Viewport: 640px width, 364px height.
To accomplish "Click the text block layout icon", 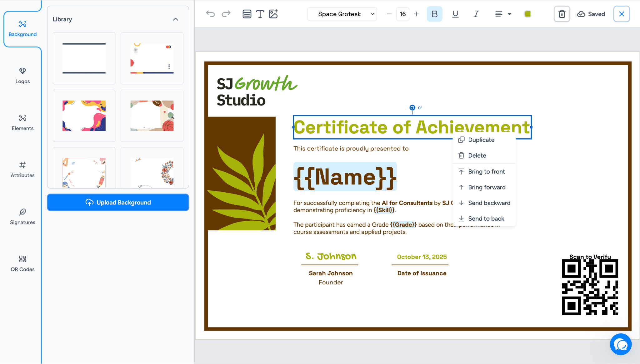I will pos(247,14).
